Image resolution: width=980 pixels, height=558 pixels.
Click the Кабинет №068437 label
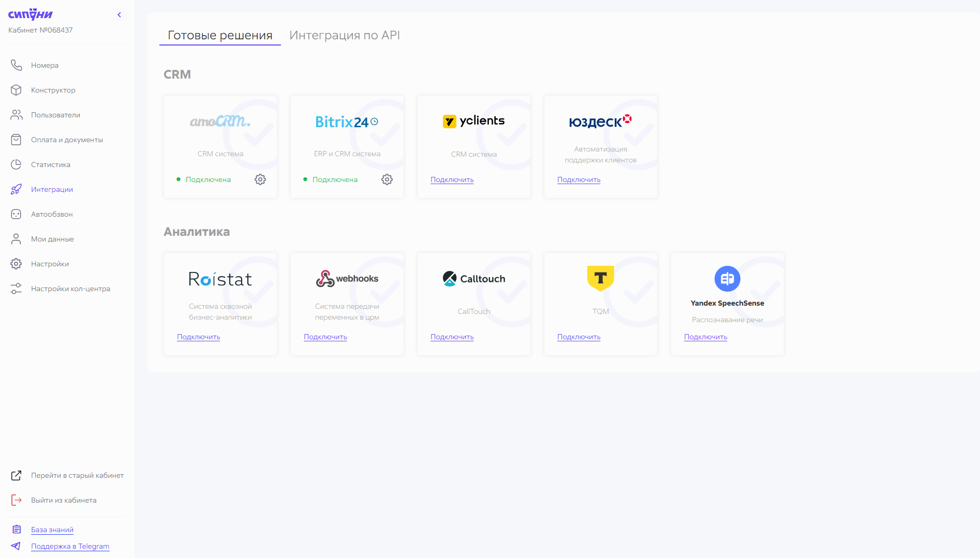click(x=40, y=30)
